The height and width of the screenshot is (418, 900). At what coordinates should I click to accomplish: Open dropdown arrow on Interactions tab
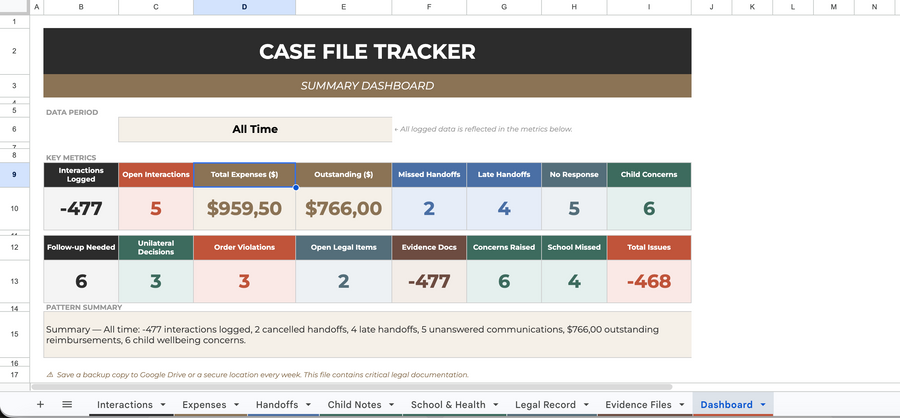(163, 405)
